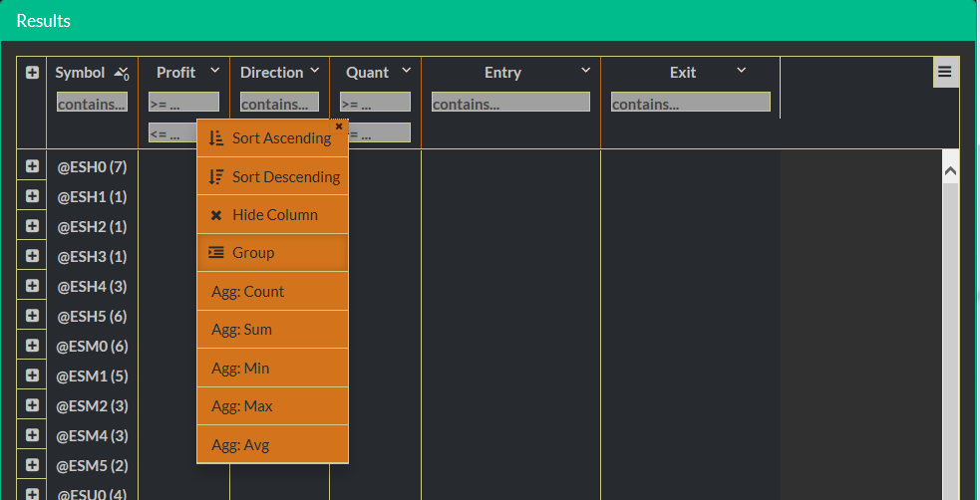This screenshot has width=980, height=500.
Task: Expand the @ESM1 (5) group row
Action: (x=32, y=375)
